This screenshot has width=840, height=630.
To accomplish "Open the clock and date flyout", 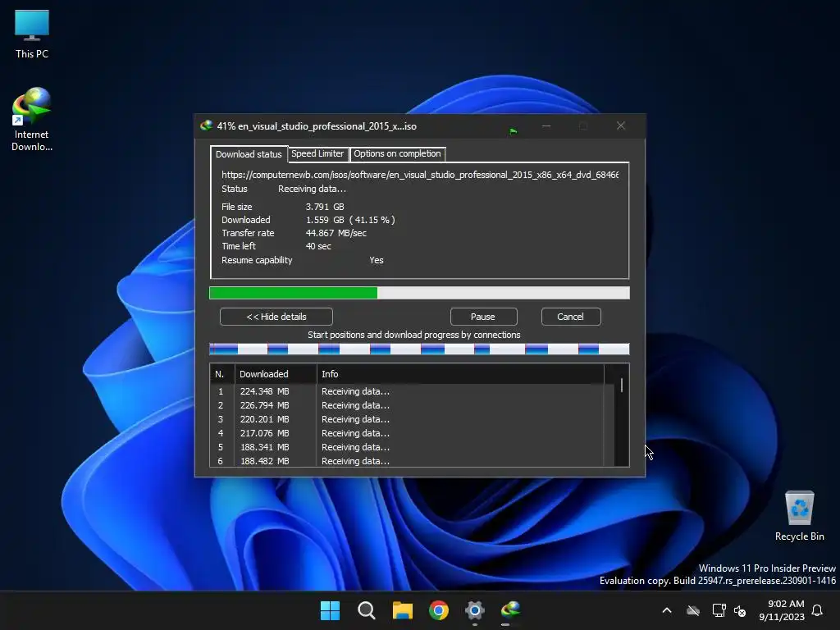I will [782, 610].
